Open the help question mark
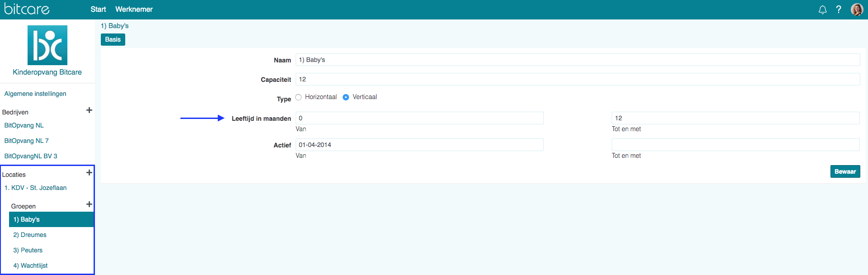The image size is (868, 275). [839, 9]
